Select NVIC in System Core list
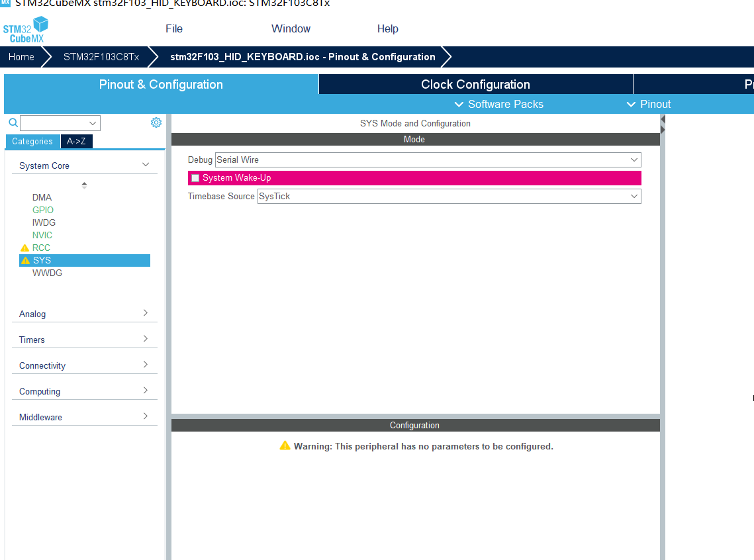Image resolution: width=754 pixels, height=560 pixels. pyautogui.click(x=42, y=235)
